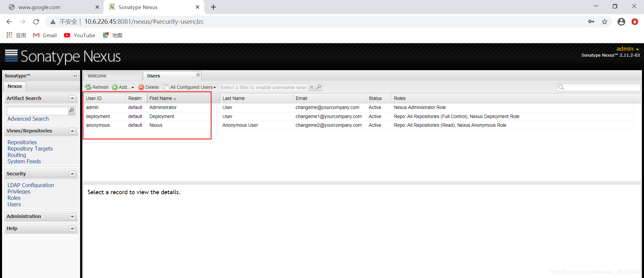Open the Add user dropdown

click(x=123, y=87)
